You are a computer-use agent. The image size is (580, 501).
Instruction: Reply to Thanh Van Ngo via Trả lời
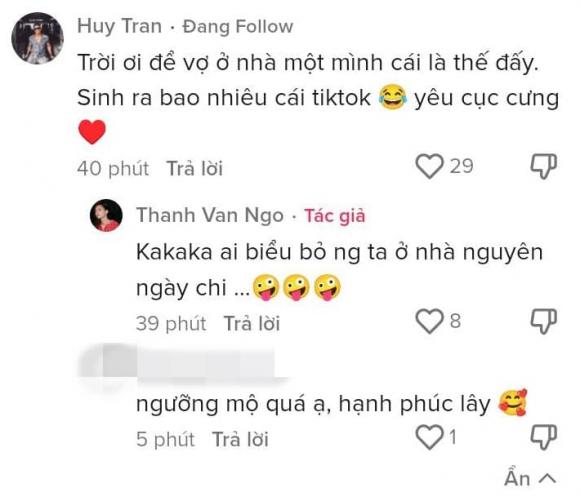click(x=252, y=323)
